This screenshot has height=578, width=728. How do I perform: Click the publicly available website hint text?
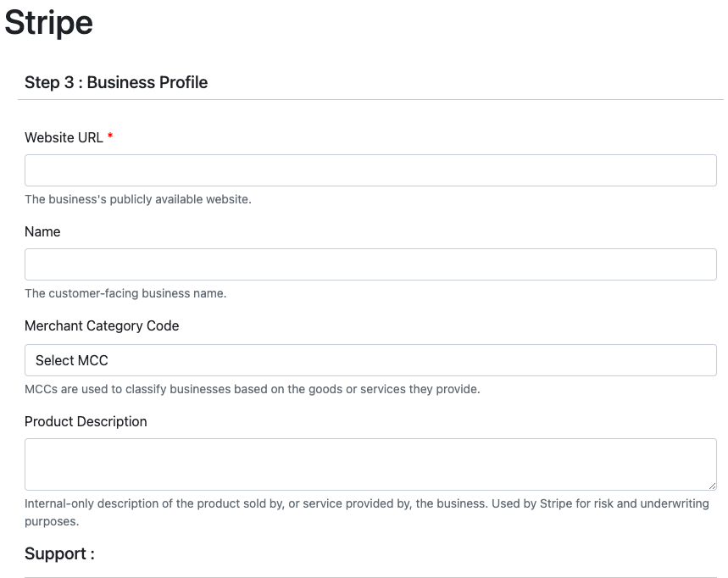pyautogui.click(x=138, y=199)
